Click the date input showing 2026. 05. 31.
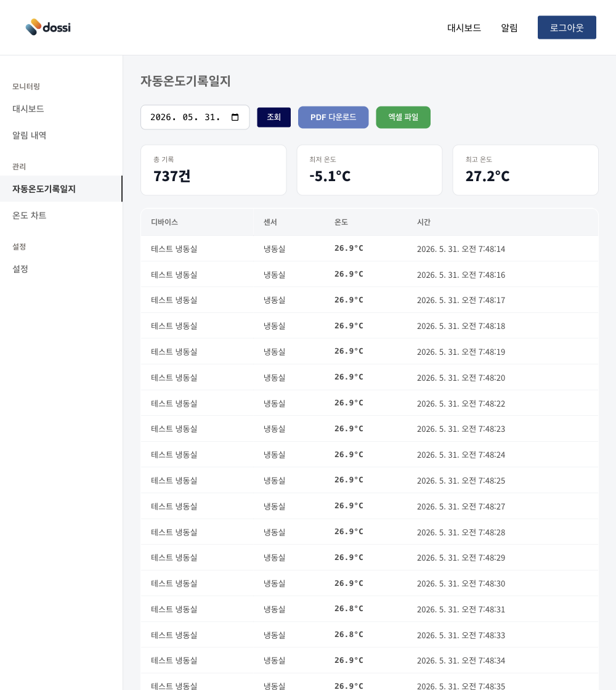616x690 pixels. click(x=195, y=117)
